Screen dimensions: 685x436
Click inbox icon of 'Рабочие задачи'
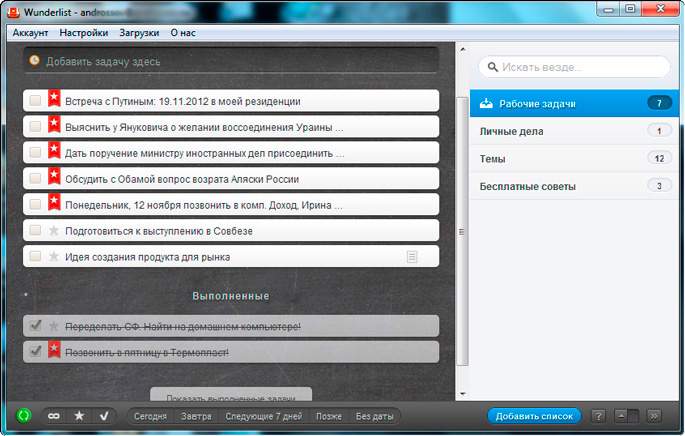click(486, 104)
